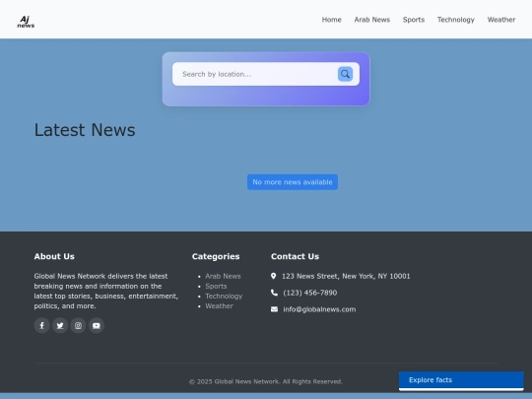Open the Instagram social icon
Image resolution: width=532 pixels, height=399 pixels.
click(x=78, y=325)
